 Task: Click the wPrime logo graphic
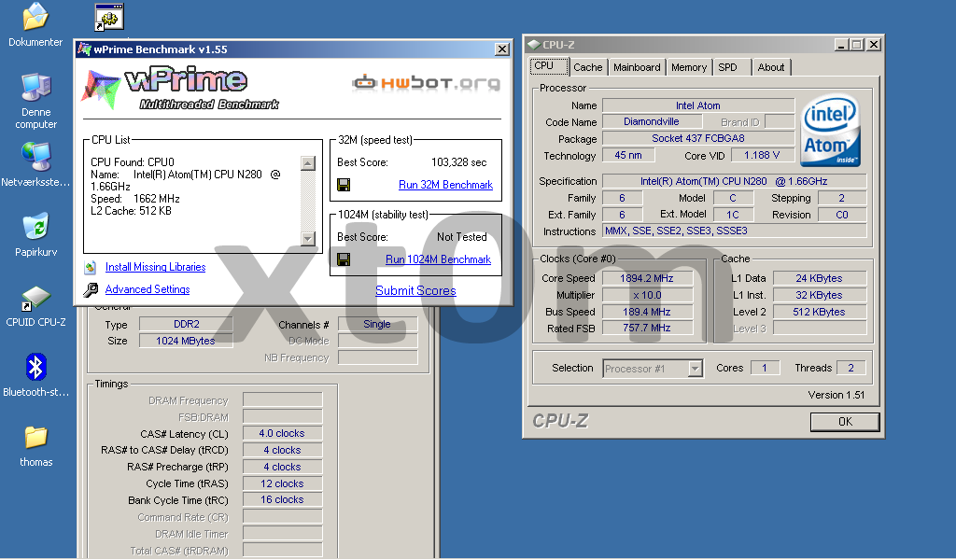click(x=180, y=89)
